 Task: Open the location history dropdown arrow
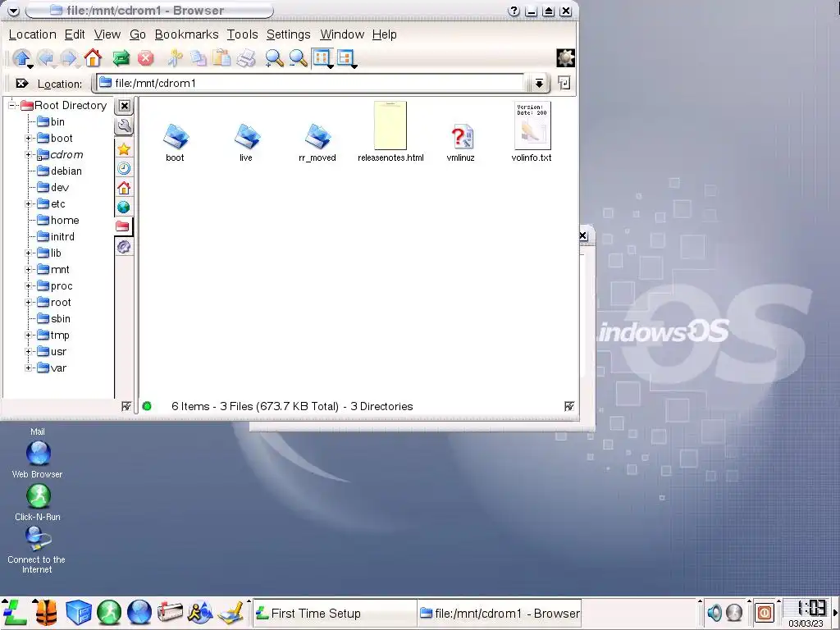(x=538, y=83)
